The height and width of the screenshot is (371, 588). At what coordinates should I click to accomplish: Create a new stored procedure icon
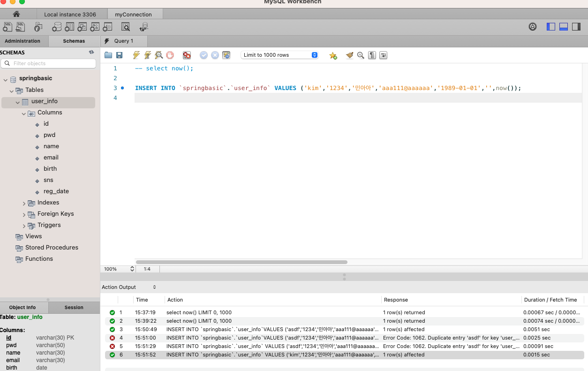click(x=95, y=27)
